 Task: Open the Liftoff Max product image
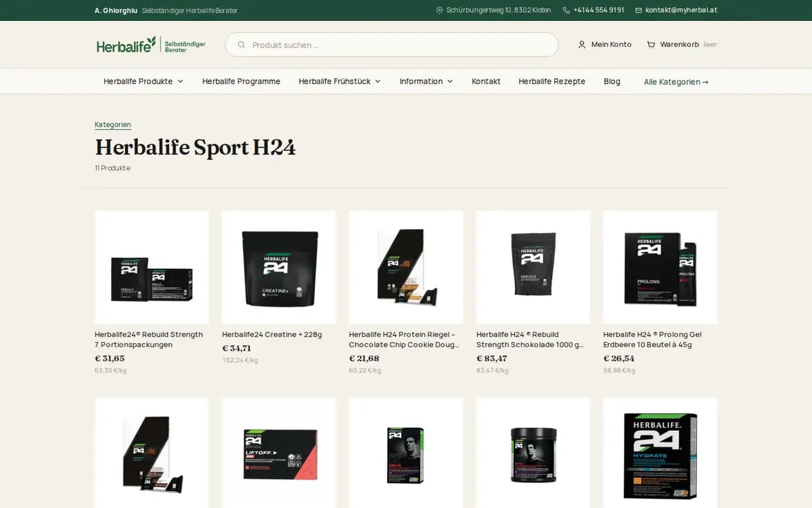[279, 453]
